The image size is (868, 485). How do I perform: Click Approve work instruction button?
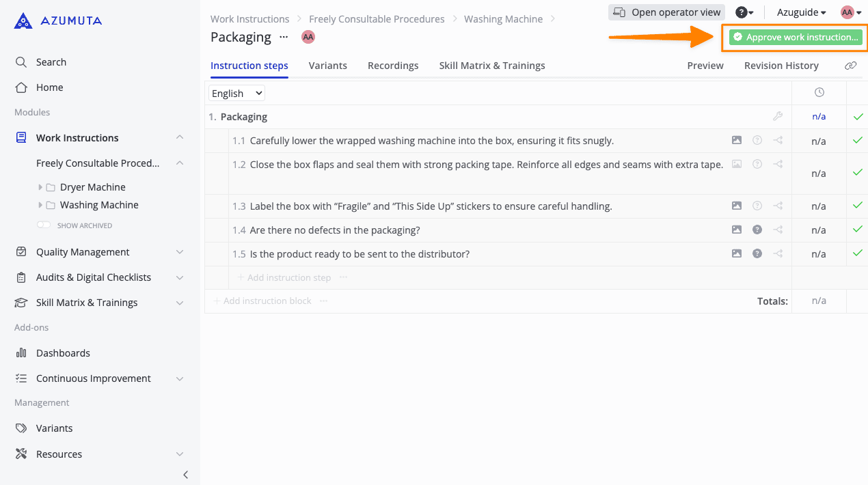[x=796, y=38]
